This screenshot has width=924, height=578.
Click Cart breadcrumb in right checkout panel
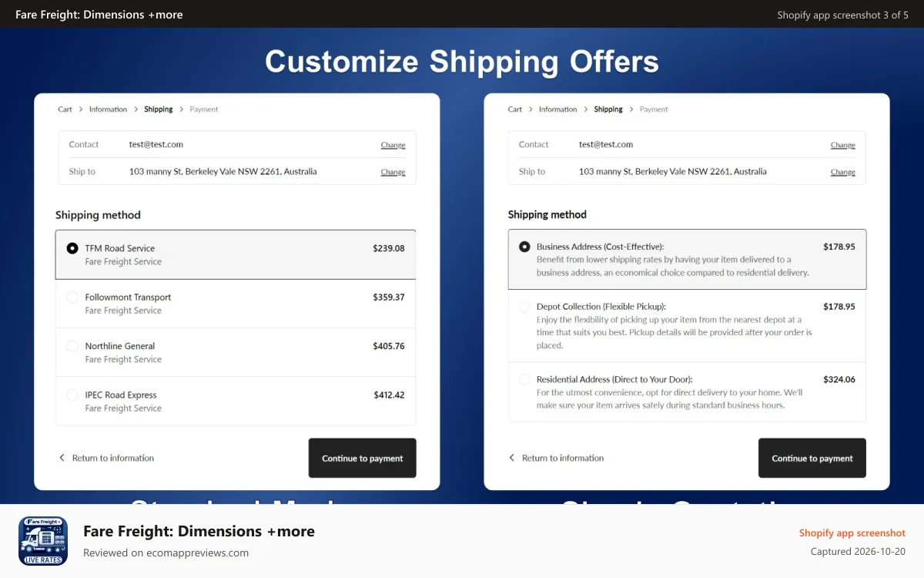click(x=515, y=109)
